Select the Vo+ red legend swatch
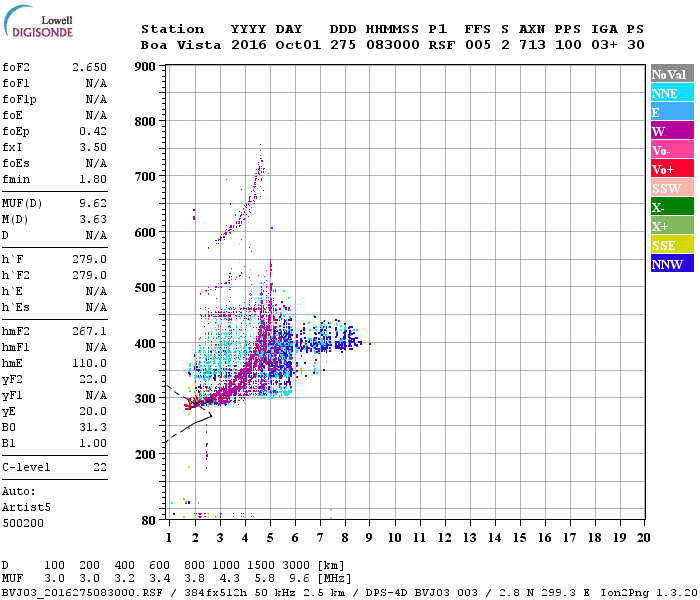 pos(672,169)
